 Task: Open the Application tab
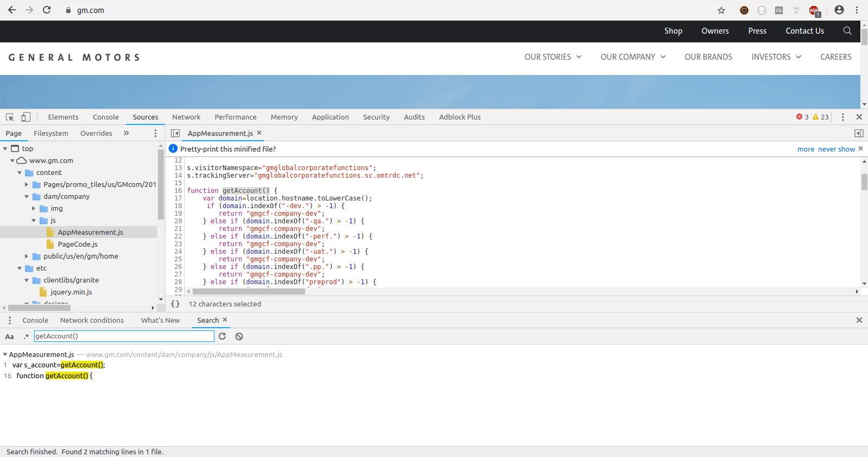[330, 117]
